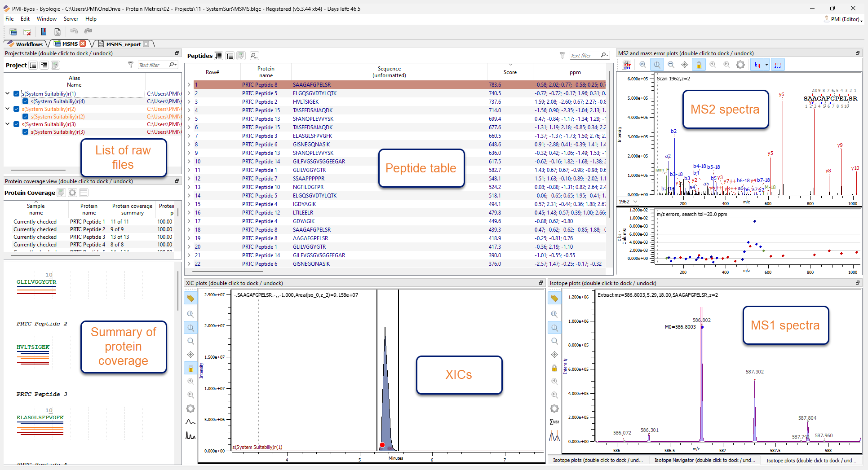The height and width of the screenshot is (470, 868).
Task: Open the settings gear in MS2 plot toolbar
Action: point(740,64)
